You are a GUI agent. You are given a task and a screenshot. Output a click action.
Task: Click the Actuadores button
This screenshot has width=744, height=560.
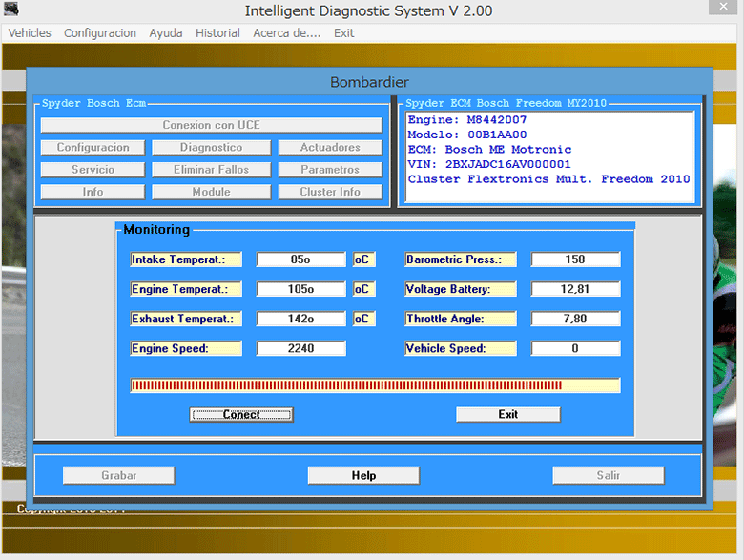[330, 147]
